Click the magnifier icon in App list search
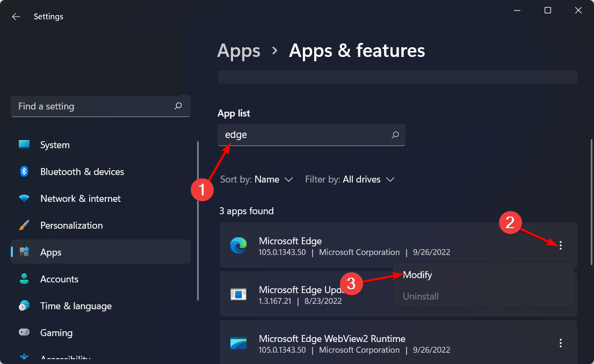Screen dimensions: 594x364 pyautogui.click(x=395, y=135)
